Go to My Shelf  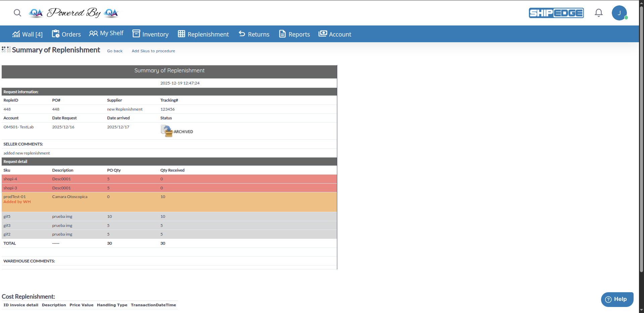[106, 34]
